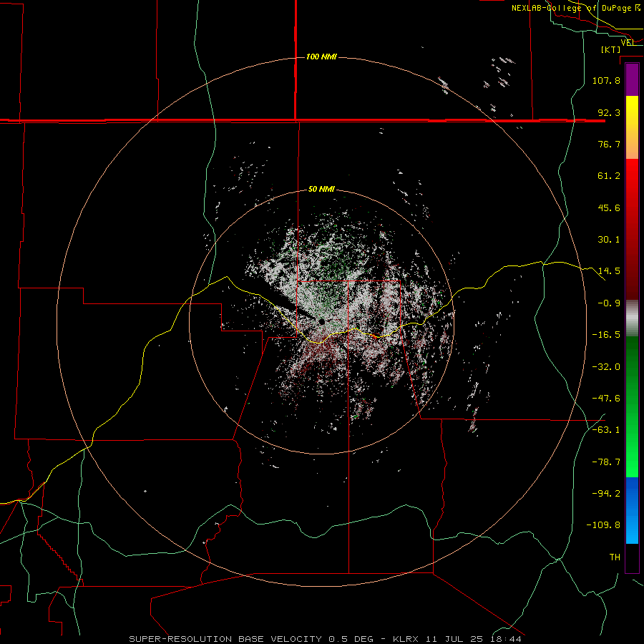Click the 11 JUL 25 18:44 timestamp
This screenshot has width=644, height=644.
474,639
